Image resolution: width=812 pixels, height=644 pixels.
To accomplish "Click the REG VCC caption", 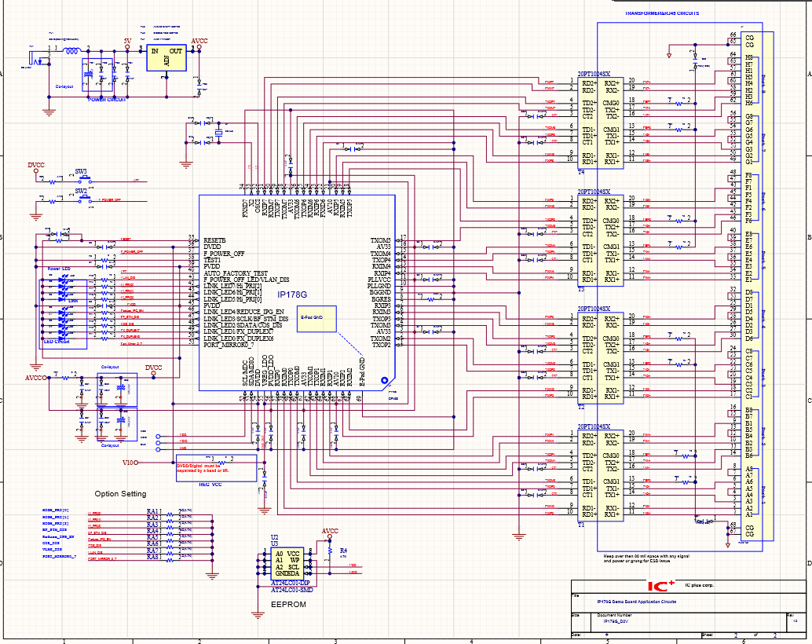I will (210, 485).
